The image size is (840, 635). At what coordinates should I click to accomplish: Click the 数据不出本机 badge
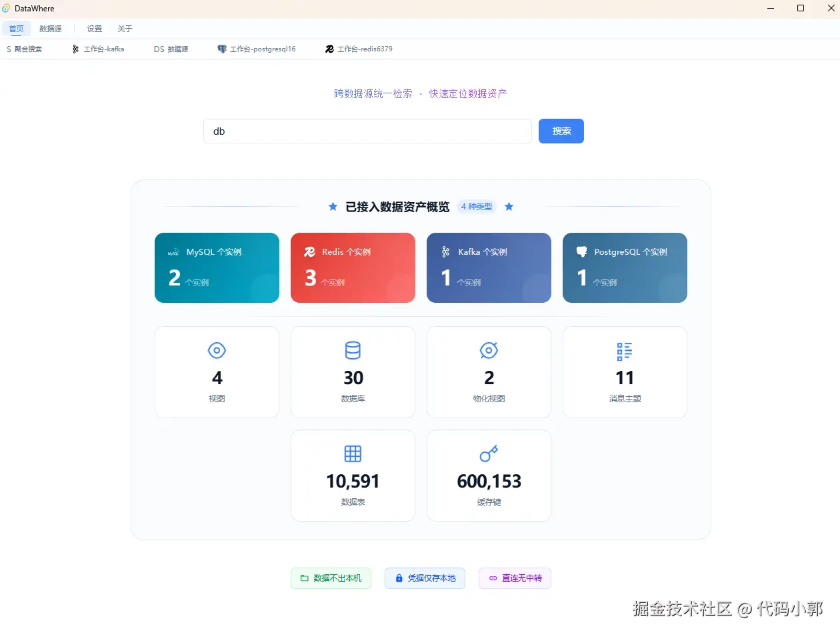331,578
